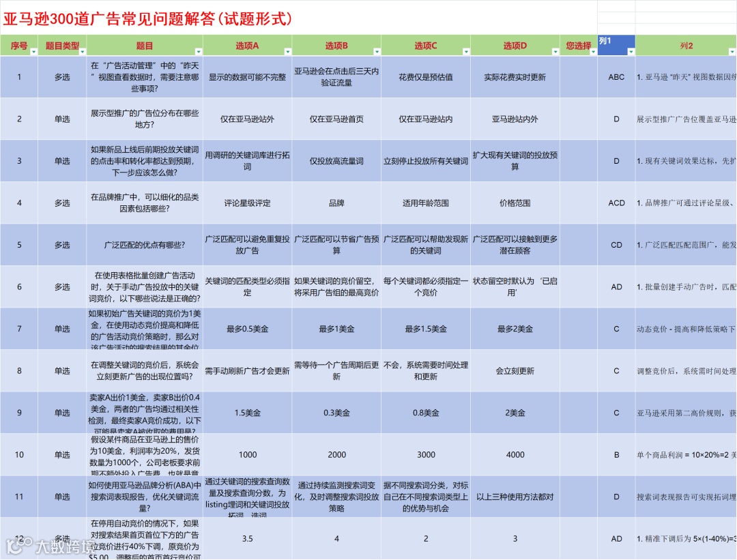Click answer cell AD in row 6
The width and height of the screenshot is (737, 560).
click(616, 286)
